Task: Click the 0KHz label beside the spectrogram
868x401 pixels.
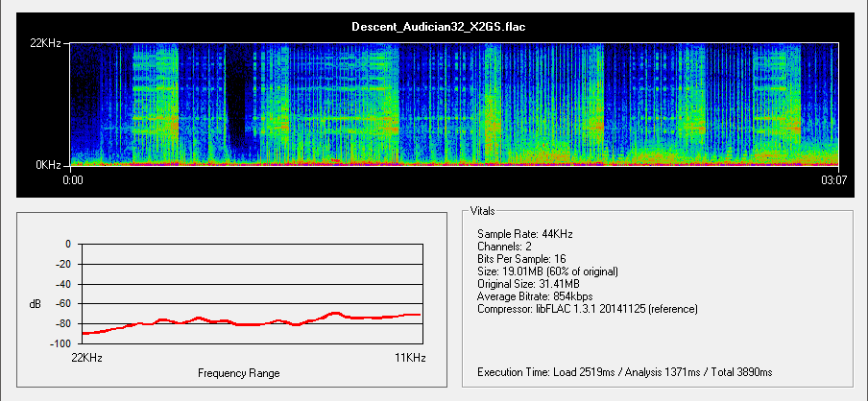Action: click(x=51, y=165)
